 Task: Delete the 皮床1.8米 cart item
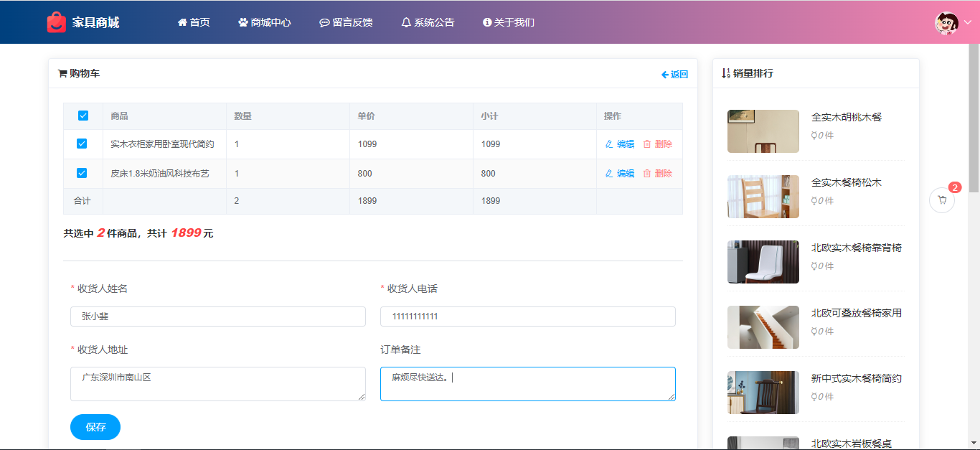point(657,174)
